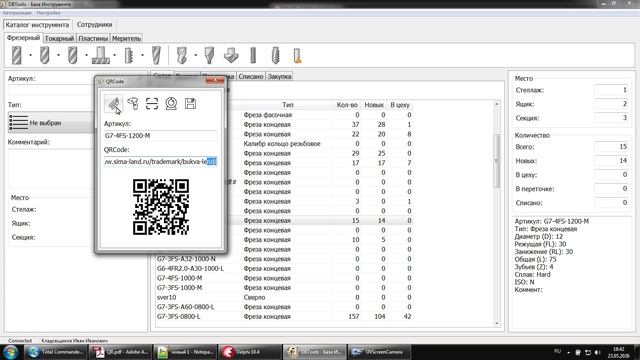640x360 pixels.
Task: Open the 'Меритель' tab
Action: point(126,38)
